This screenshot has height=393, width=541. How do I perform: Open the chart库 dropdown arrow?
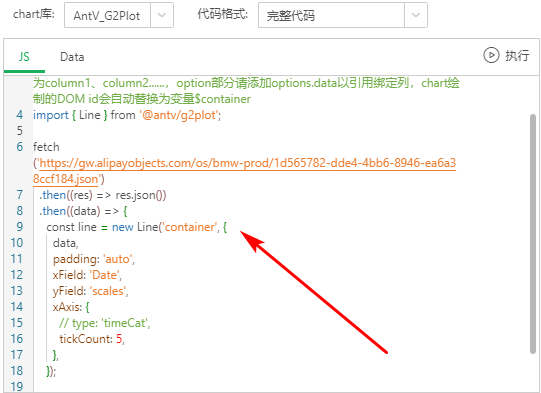point(162,15)
